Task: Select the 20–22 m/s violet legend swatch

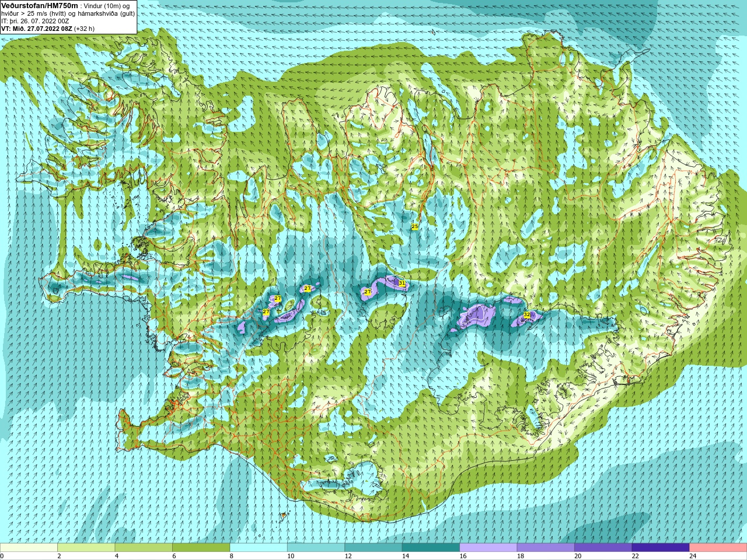Action: click(x=603, y=547)
